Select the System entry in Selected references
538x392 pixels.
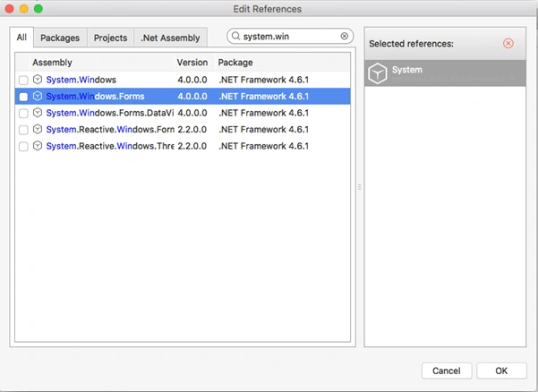(x=445, y=73)
